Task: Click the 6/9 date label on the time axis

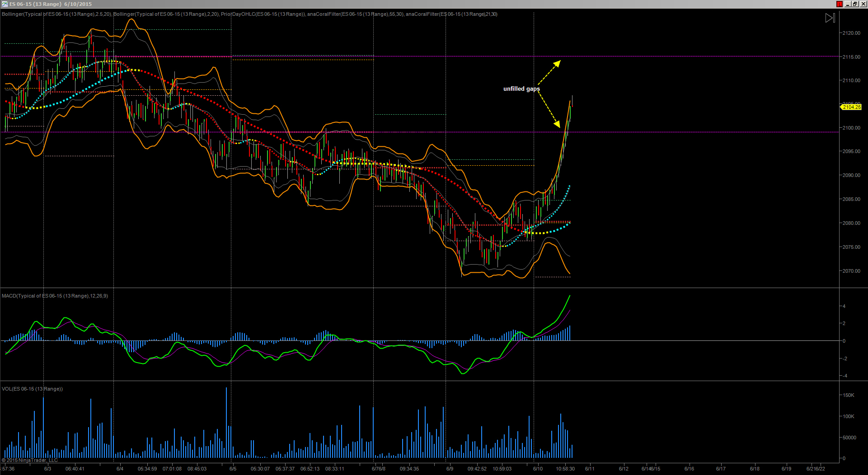Action: click(450, 469)
